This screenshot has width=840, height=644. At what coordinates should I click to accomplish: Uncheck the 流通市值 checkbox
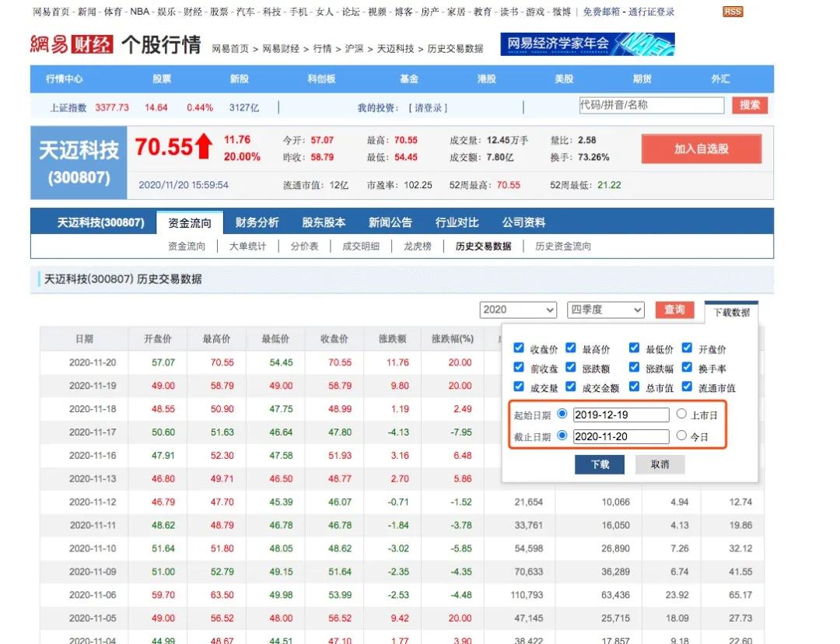coord(687,387)
